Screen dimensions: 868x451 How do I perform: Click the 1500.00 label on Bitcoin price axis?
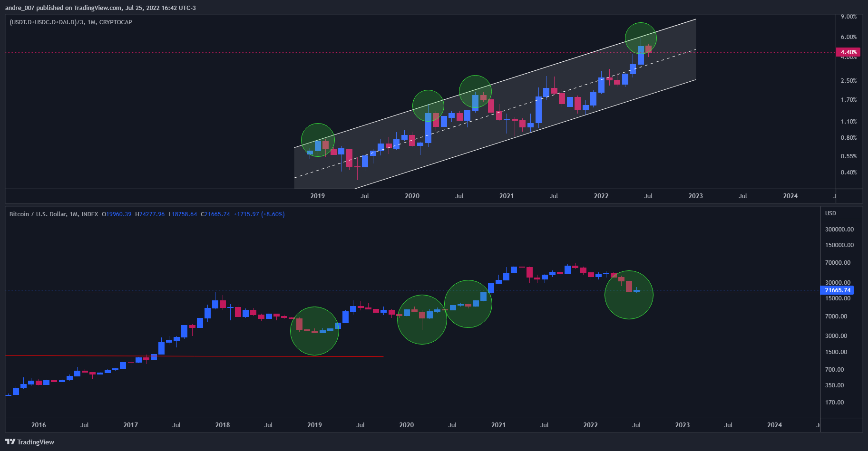(x=836, y=352)
